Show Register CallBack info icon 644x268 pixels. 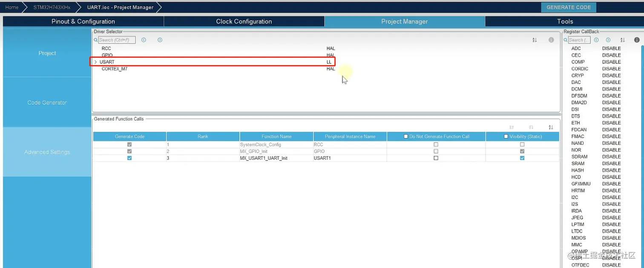[x=637, y=40]
